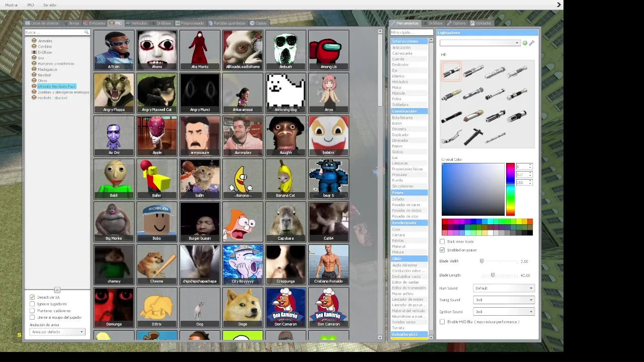Select the first highlighted lightsaber hilt
Viewport: 644px width, 362px height.
(451, 71)
